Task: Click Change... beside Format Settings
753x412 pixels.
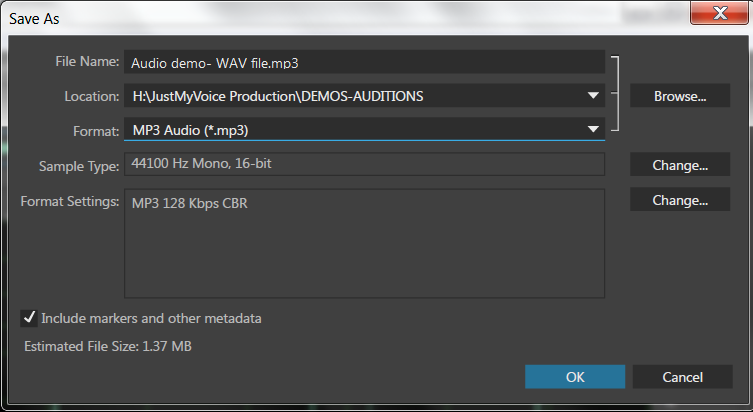Action: click(680, 200)
